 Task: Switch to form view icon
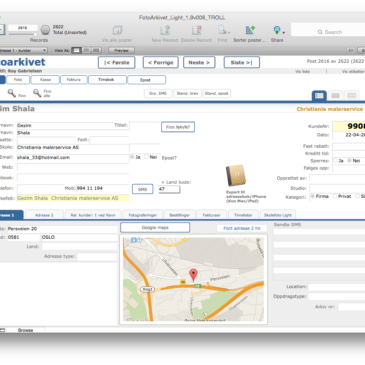[319, 96]
